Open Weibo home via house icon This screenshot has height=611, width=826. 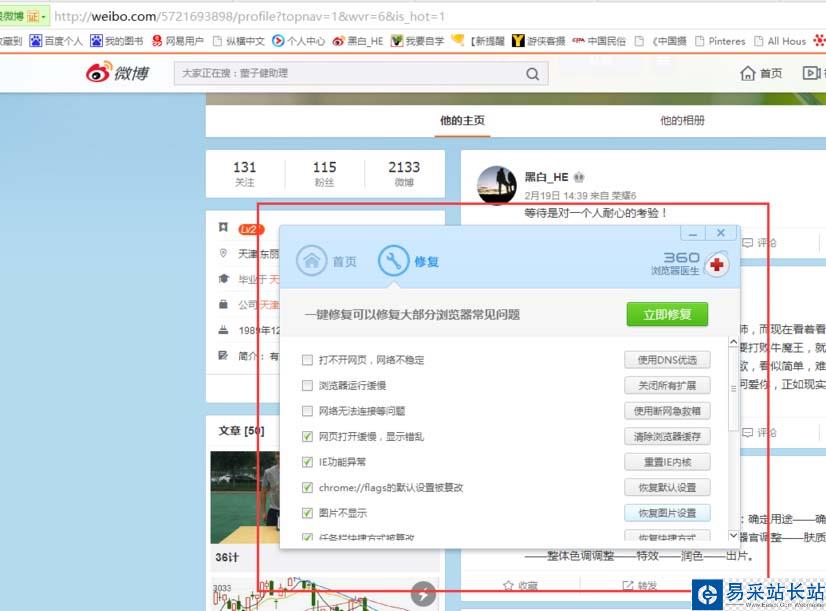[748, 73]
